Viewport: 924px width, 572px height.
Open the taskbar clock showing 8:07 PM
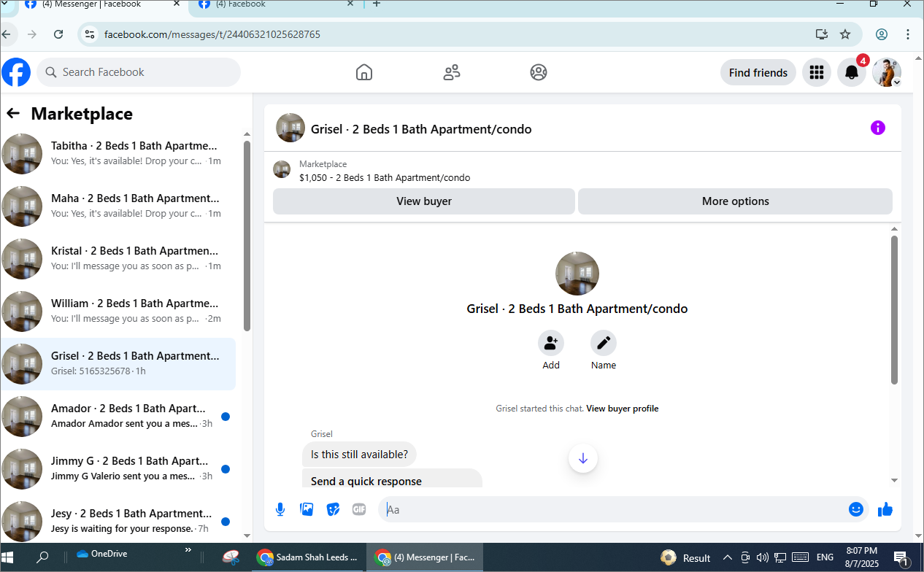tap(862, 557)
